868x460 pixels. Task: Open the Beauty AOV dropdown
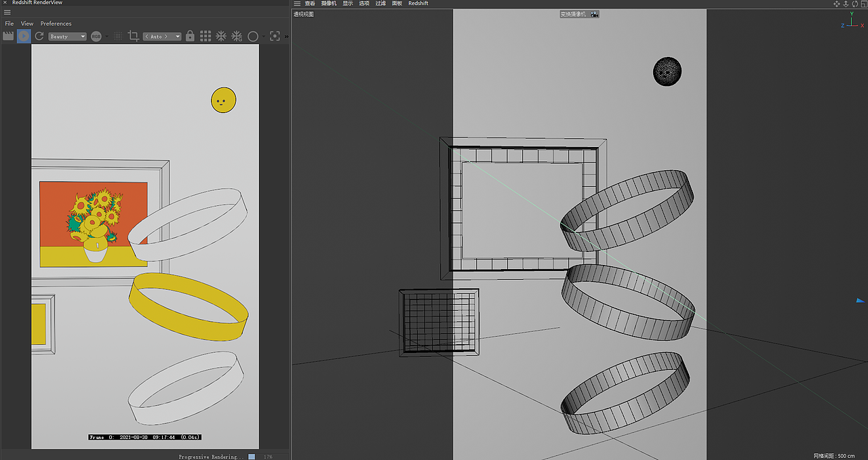[x=67, y=37]
